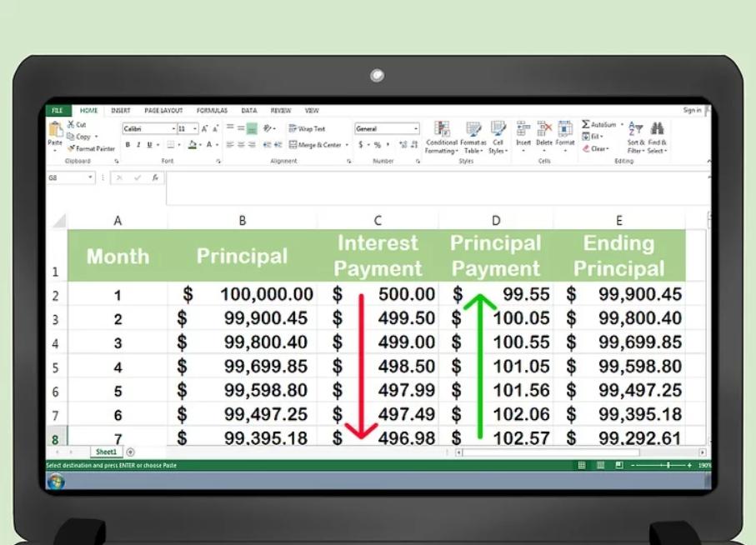Image resolution: width=756 pixels, height=545 pixels.
Task: Click the decrease indent icon
Action: [x=267, y=144]
